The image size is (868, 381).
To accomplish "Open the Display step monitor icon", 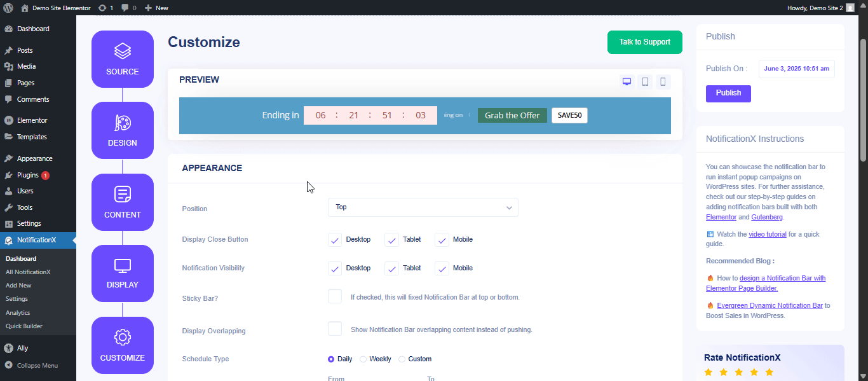I will (123, 265).
